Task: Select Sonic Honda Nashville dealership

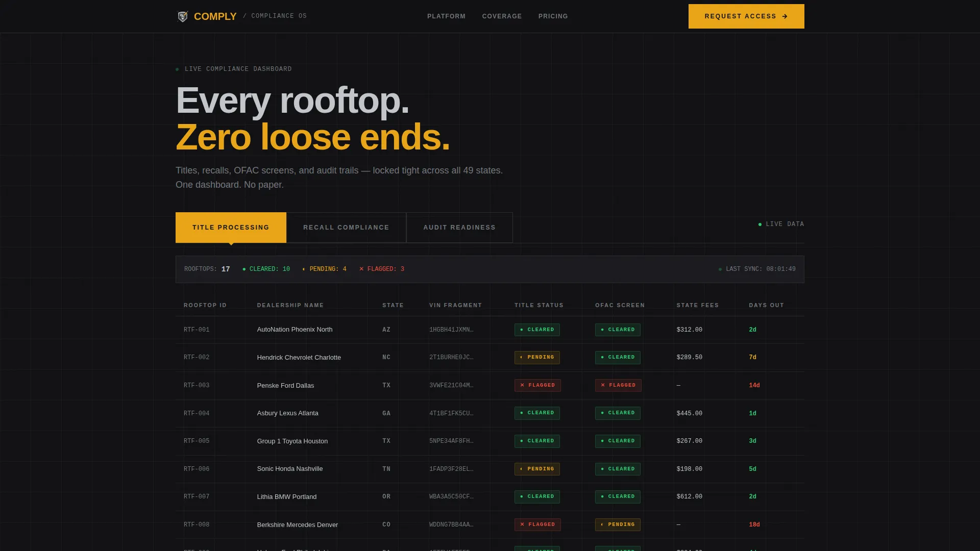Action: pyautogui.click(x=290, y=469)
